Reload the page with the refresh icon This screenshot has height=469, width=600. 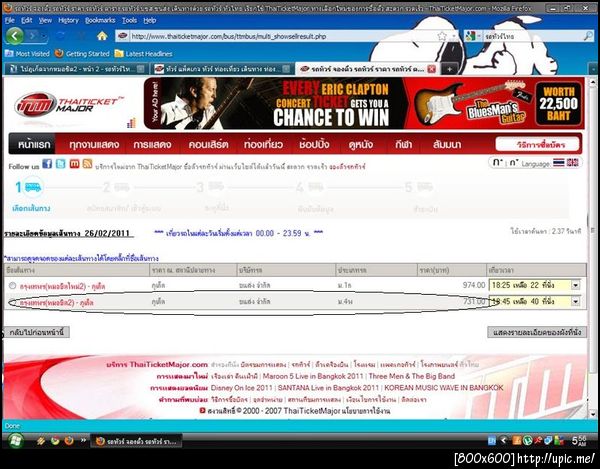pos(60,36)
